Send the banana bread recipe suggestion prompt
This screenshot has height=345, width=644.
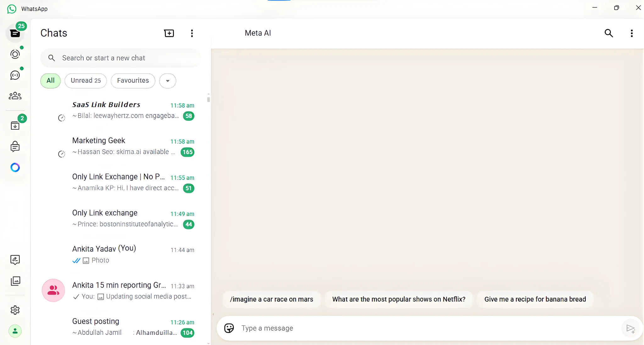(535, 299)
